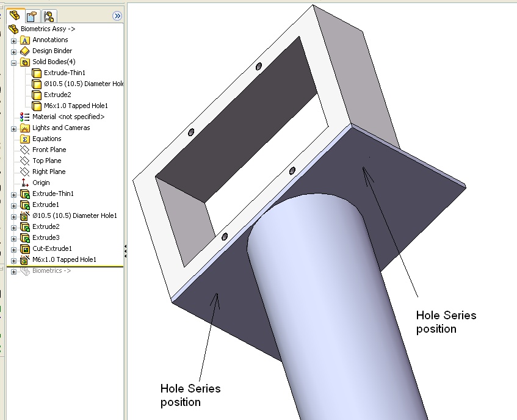Expand the M6x1.0 Tapped Hole1 feature

click(13, 261)
